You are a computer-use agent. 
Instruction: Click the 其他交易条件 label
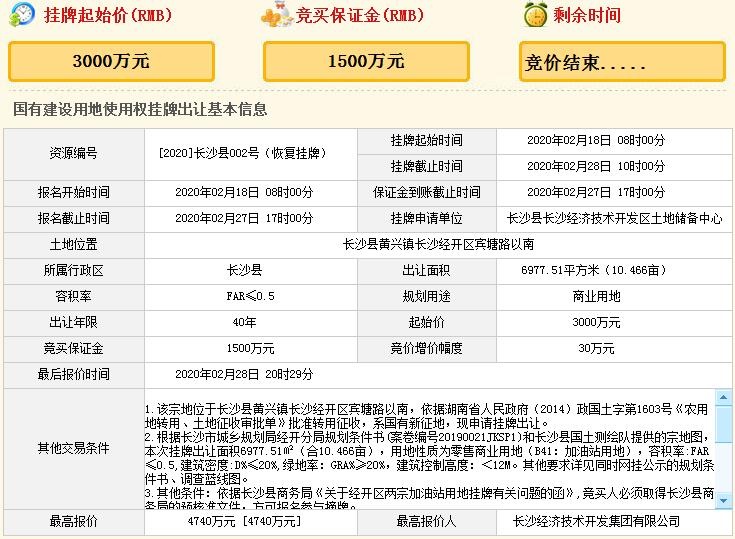[74, 449]
